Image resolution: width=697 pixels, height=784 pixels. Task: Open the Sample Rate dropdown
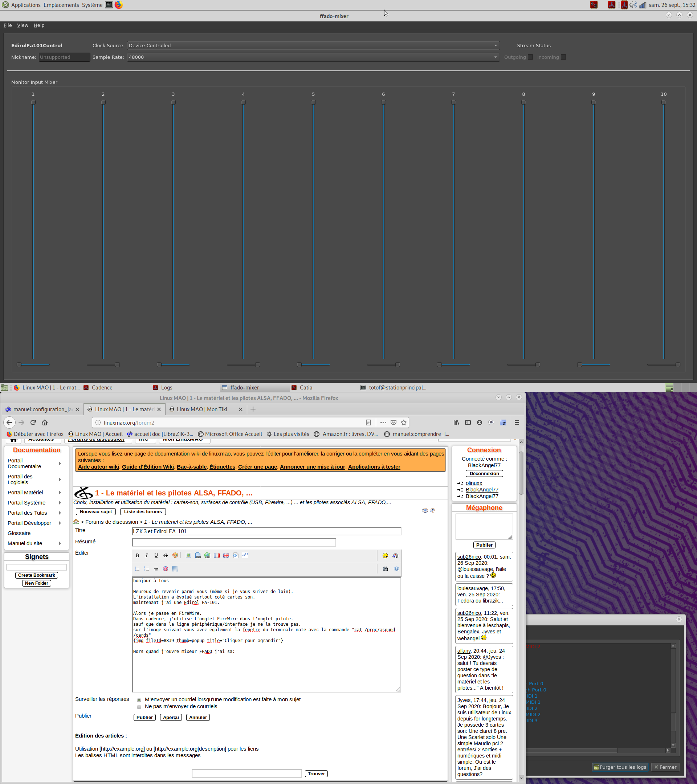pos(313,57)
